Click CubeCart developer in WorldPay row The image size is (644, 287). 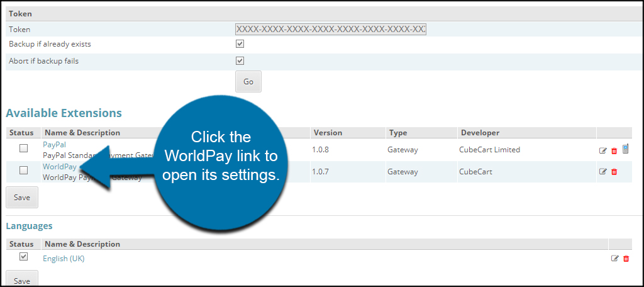coord(475,171)
